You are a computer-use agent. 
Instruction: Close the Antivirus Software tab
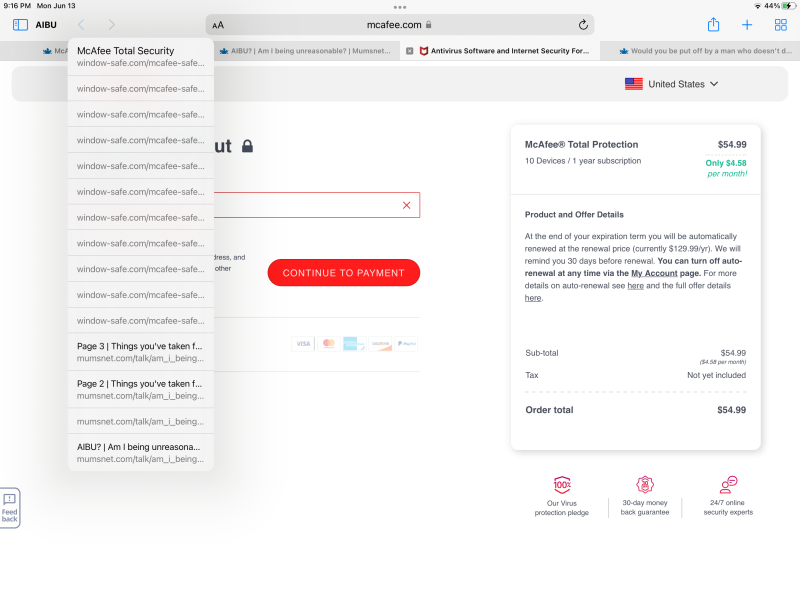(409, 51)
